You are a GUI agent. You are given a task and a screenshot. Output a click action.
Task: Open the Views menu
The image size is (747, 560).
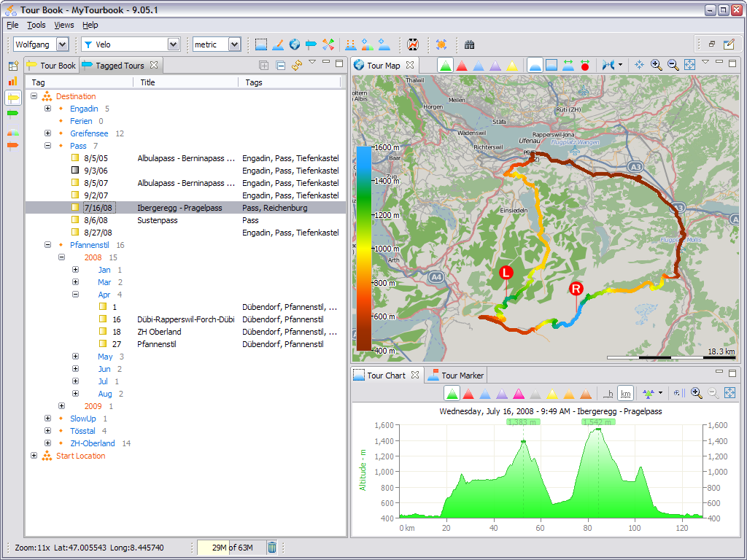tap(64, 25)
